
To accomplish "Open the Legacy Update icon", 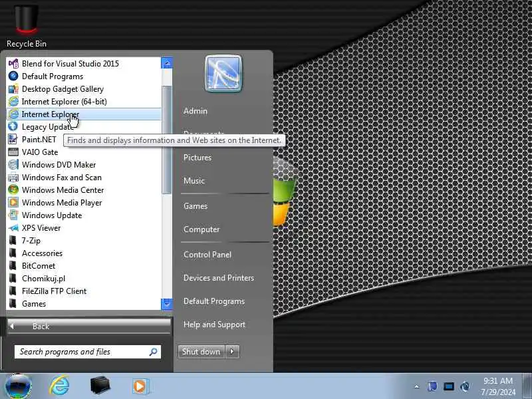I will pyautogui.click(x=13, y=126).
